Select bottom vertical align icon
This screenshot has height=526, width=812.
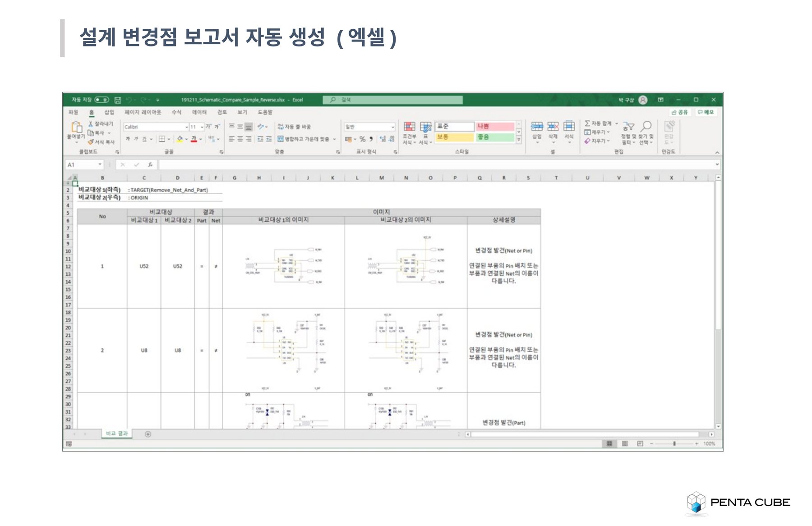(x=249, y=127)
